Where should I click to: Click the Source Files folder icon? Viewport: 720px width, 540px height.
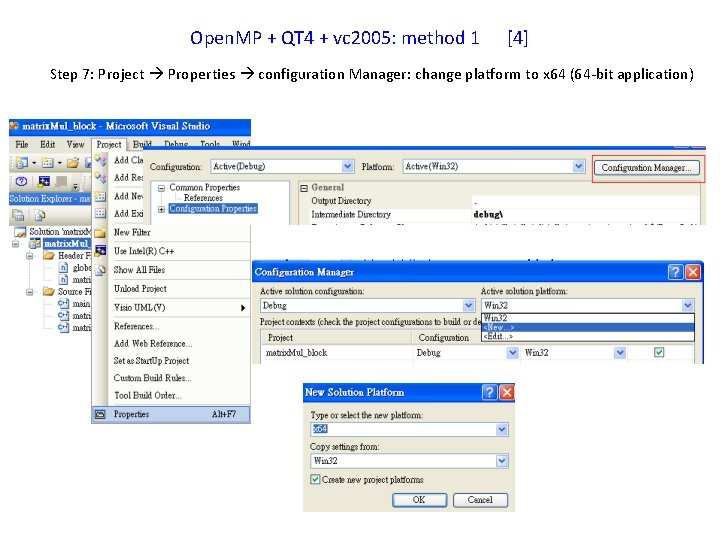[49, 292]
